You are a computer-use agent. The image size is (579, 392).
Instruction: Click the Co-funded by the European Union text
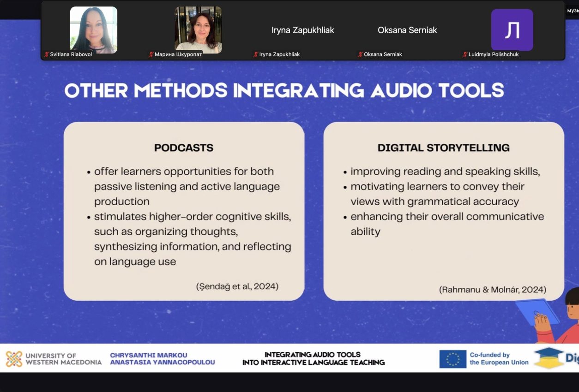(x=499, y=359)
